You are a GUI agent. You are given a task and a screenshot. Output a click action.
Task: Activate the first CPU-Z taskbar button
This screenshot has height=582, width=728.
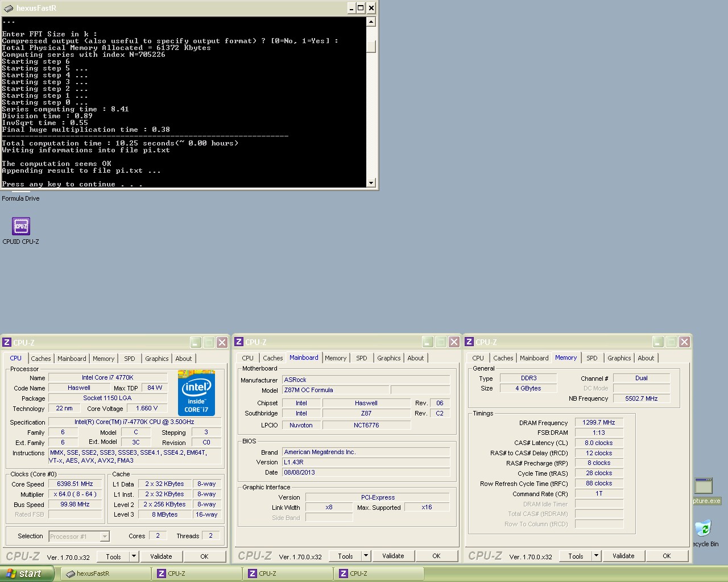pyautogui.click(x=196, y=573)
